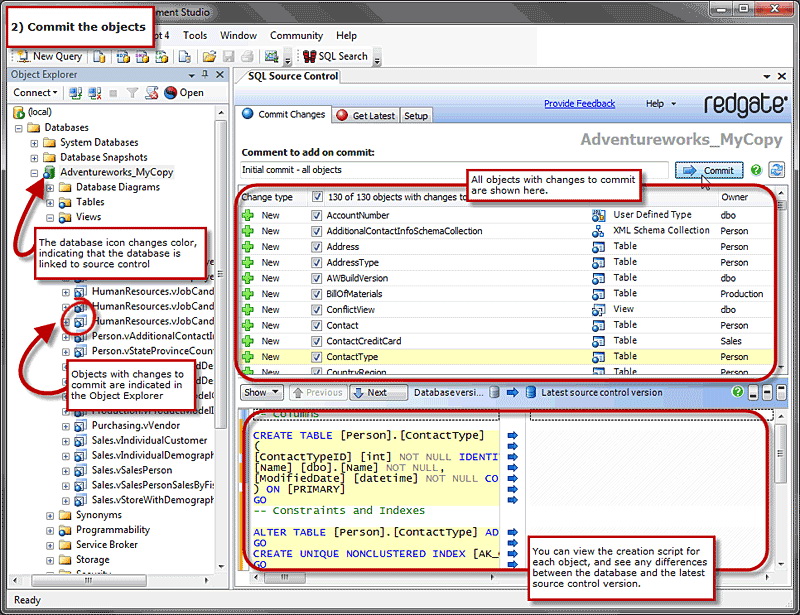Viewport: 800px width, 615px height.
Task: Uncheck the ConflictView checkbox
Action: (x=316, y=310)
